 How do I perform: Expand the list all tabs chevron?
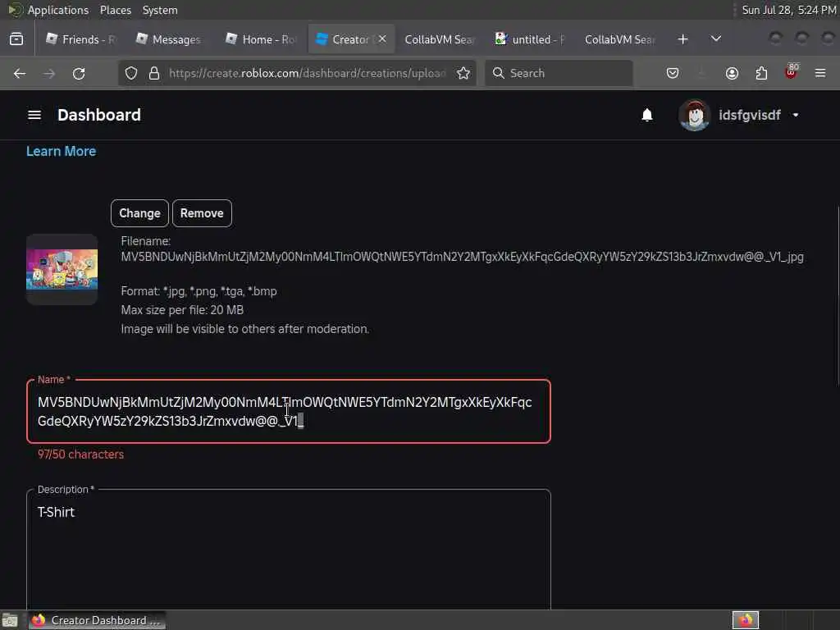pos(715,39)
